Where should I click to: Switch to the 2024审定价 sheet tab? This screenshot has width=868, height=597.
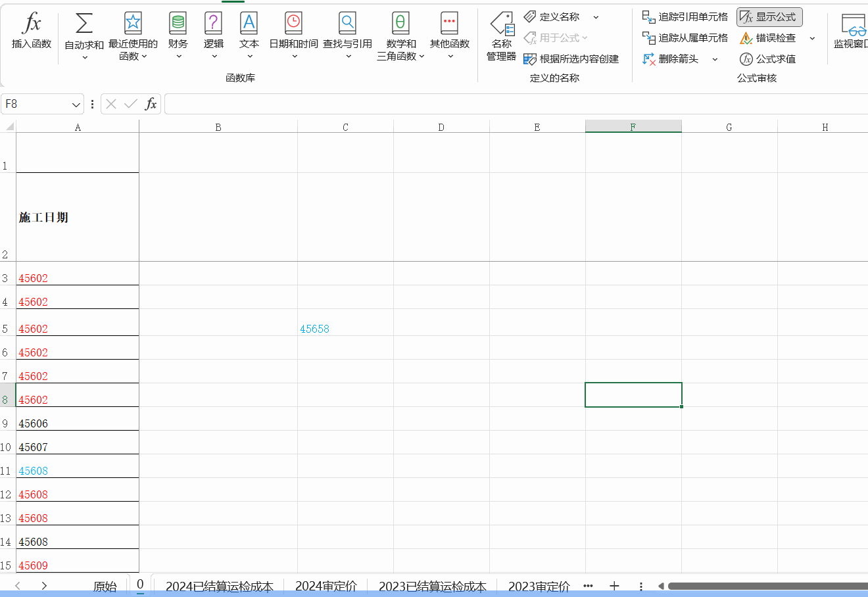325,586
